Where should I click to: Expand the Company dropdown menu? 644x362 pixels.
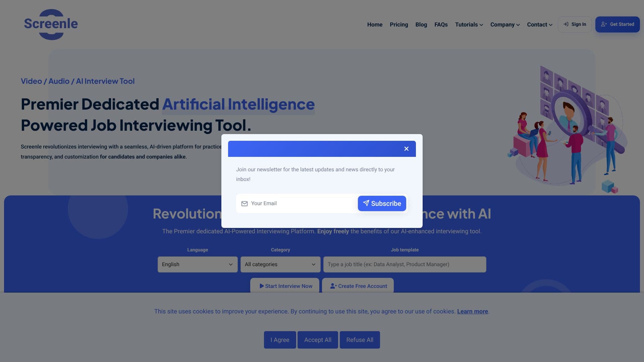pos(505,24)
